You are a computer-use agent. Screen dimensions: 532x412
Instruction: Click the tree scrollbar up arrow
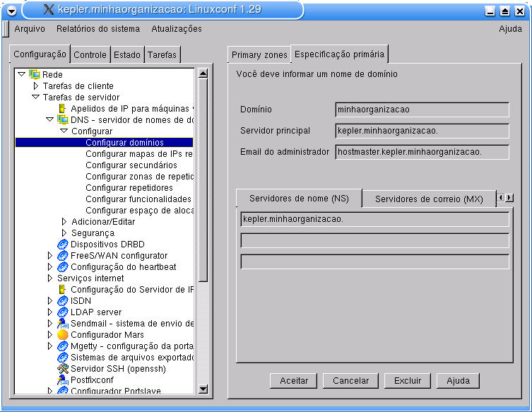tap(203, 73)
